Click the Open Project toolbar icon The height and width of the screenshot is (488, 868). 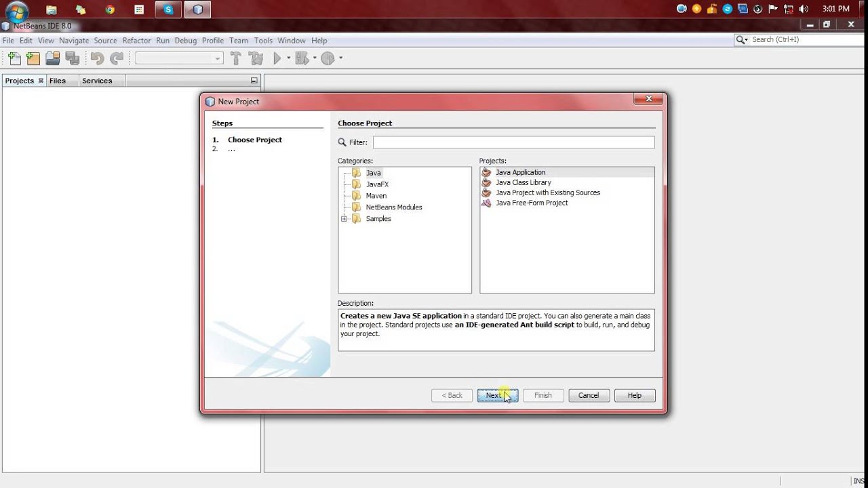(x=52, y=58)
